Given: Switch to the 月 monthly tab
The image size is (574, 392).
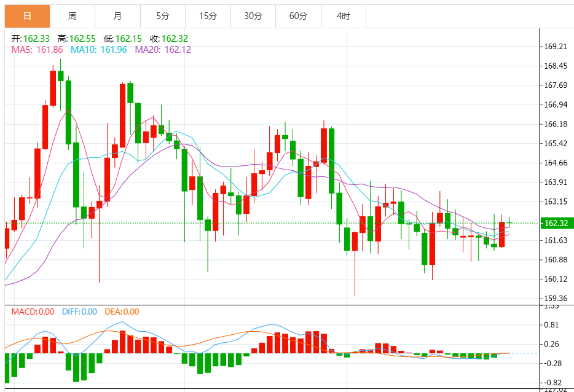Looking at the screenshot, I should click(117, 16).
